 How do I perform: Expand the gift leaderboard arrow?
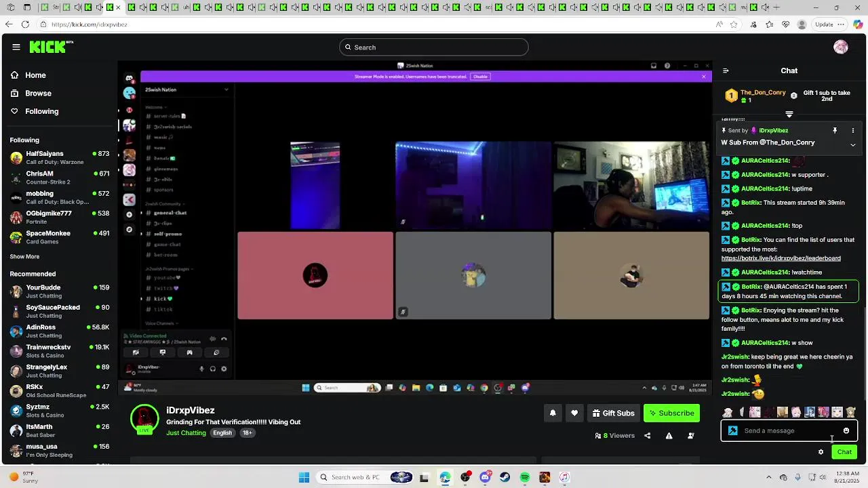[x=789, y=114]
